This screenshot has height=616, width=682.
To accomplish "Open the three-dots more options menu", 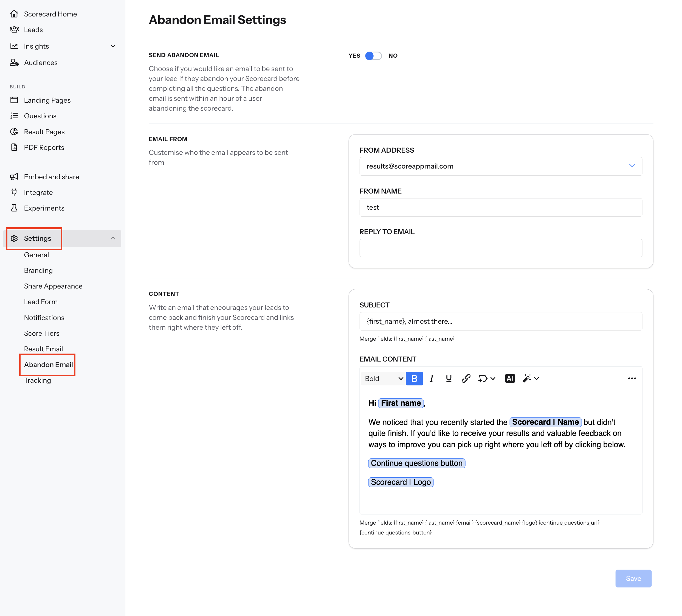I will tap(632, 378).
